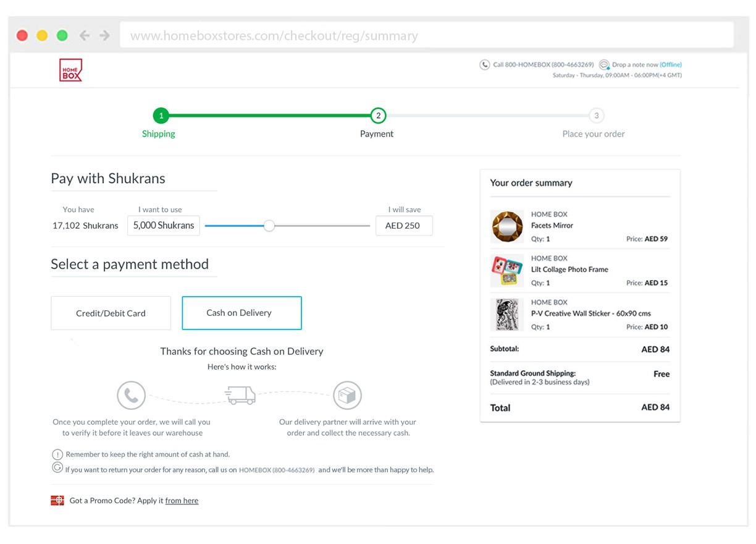Open the promo code 'from here' link
The width and height of the screenshot is (756, 544).
coord(182,501)
